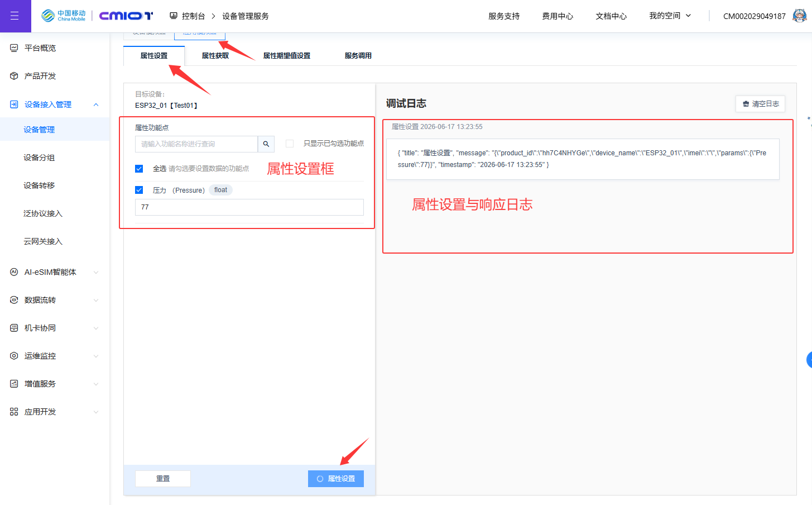Switch to the 服务调用 tab
Screen dimensions: 812x505
pos(358,56)
